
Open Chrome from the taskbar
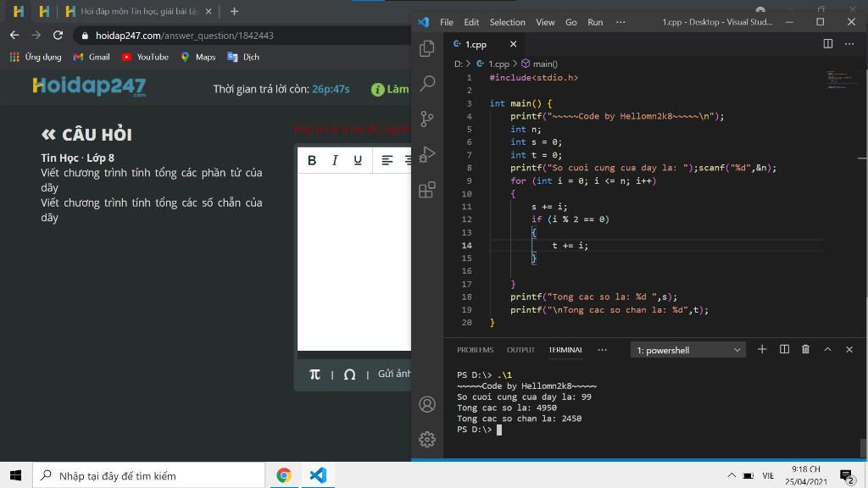(x=284, y=475)
